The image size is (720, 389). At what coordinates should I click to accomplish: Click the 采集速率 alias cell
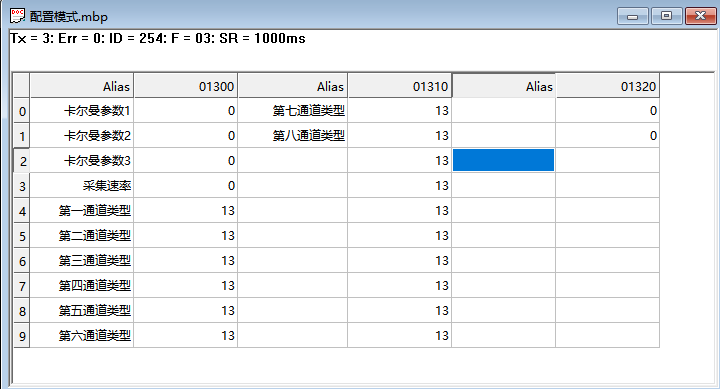click(x=82, y=186)
